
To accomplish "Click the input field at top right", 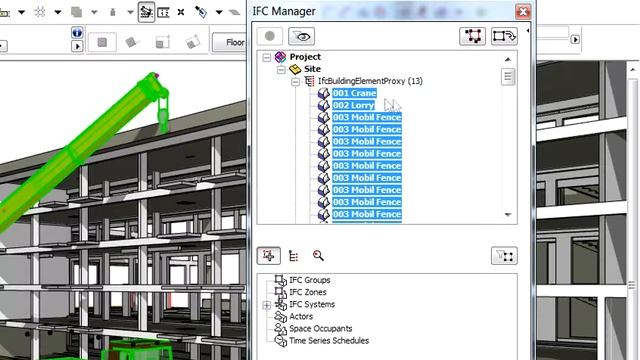I will (x=552, y=33).
